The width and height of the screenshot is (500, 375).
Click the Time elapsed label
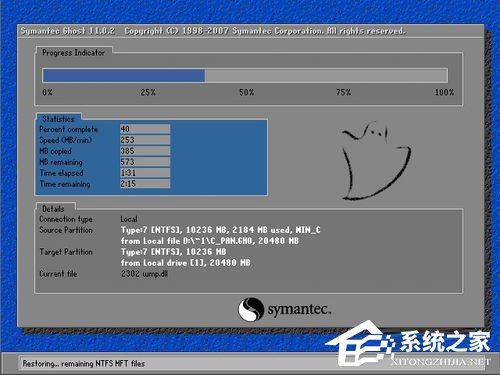pos(61,173)
